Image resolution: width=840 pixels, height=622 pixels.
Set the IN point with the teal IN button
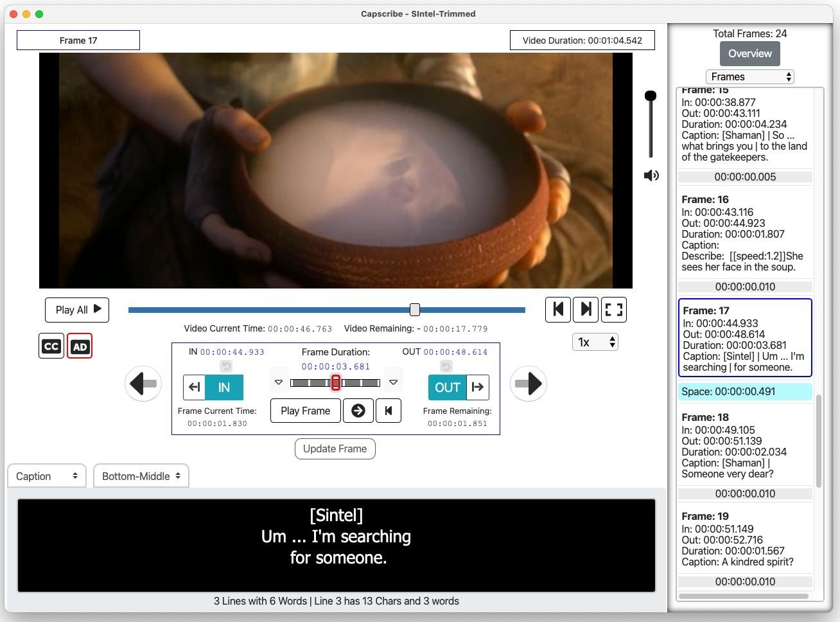(224, 387)
